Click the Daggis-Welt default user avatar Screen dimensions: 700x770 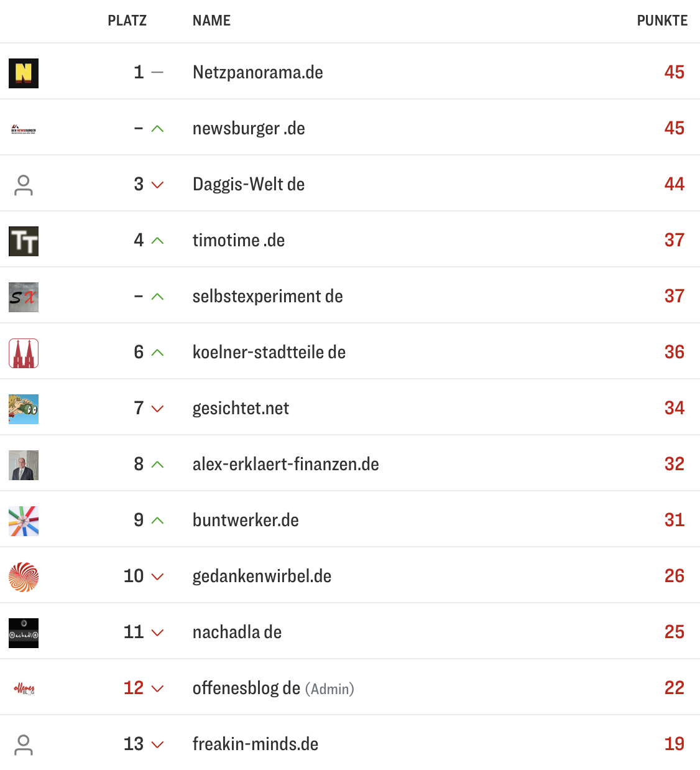coord(24,185)
